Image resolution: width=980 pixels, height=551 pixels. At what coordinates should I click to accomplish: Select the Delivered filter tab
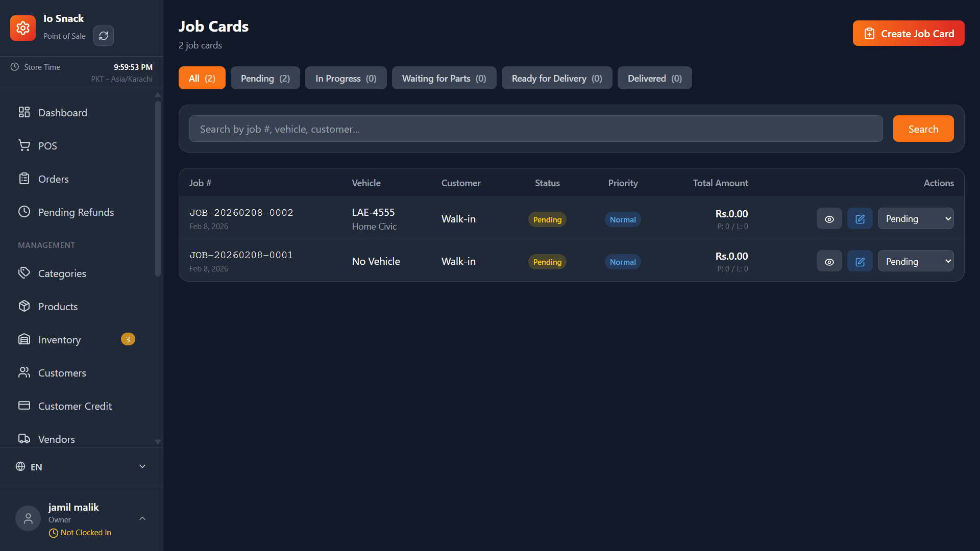point(654,78)
